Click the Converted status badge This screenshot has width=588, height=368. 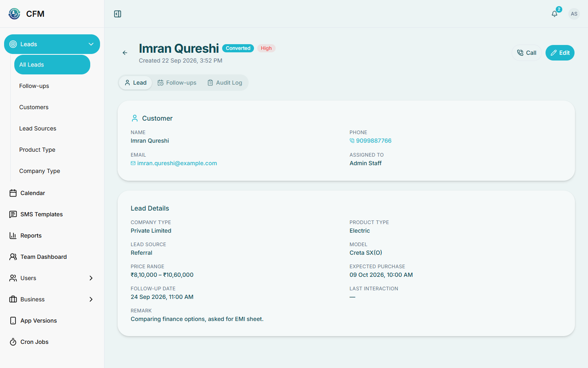click(238, 48)
